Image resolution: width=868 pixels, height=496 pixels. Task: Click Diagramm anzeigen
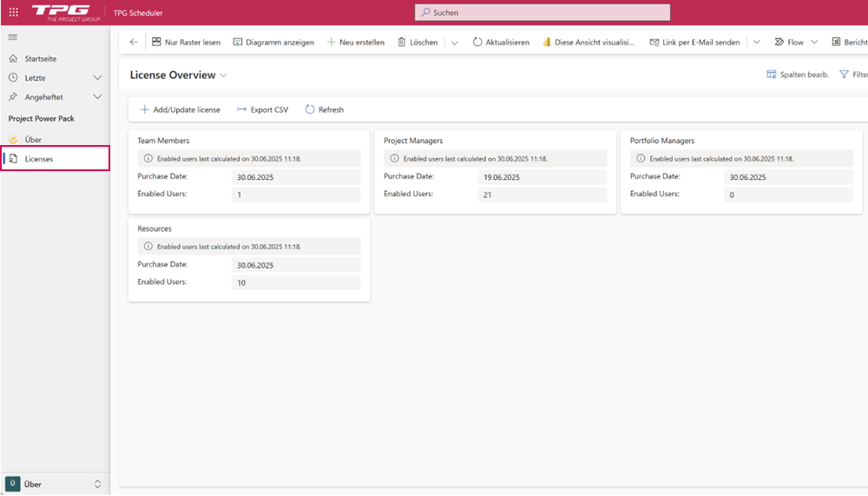[x=273, y=42]
